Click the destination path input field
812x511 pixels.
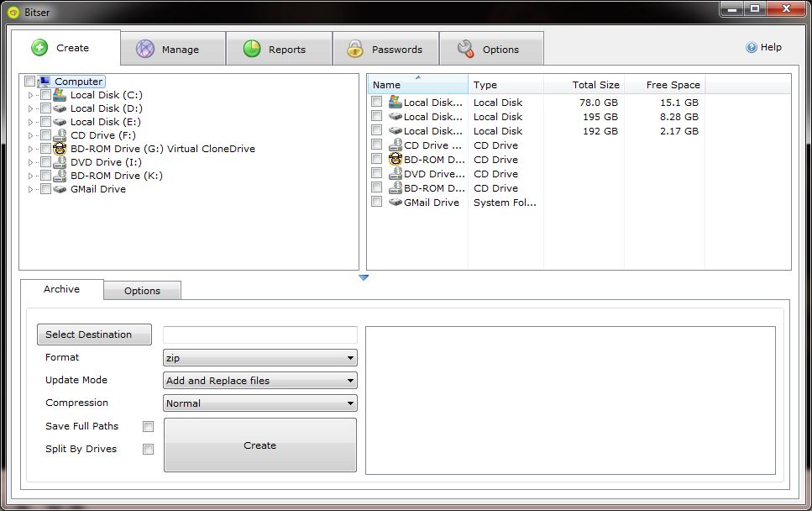pos(260,335)
